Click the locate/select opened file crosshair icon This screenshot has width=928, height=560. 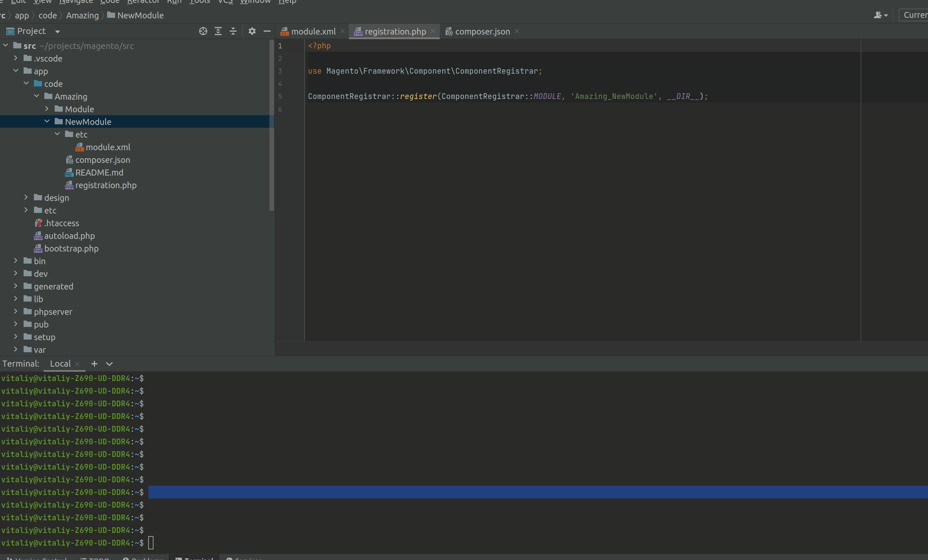(x=203, y=31)
